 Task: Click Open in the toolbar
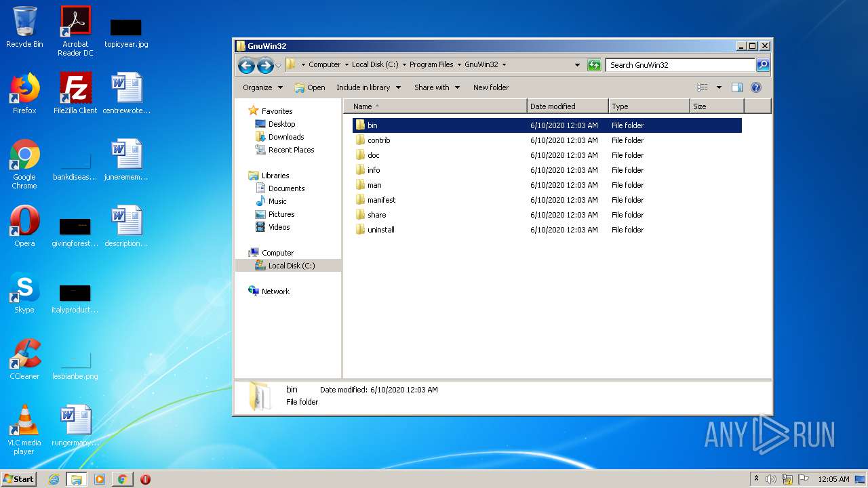pyautogui.click(x=310, y=87)
